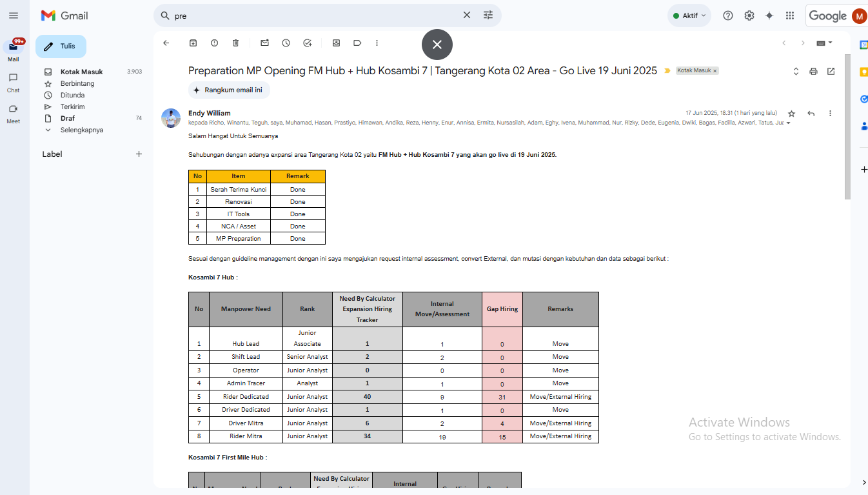The height and width of the screenshot is (495, 868).
Task: Switch to the Mail tab
Action: point(14,51)
